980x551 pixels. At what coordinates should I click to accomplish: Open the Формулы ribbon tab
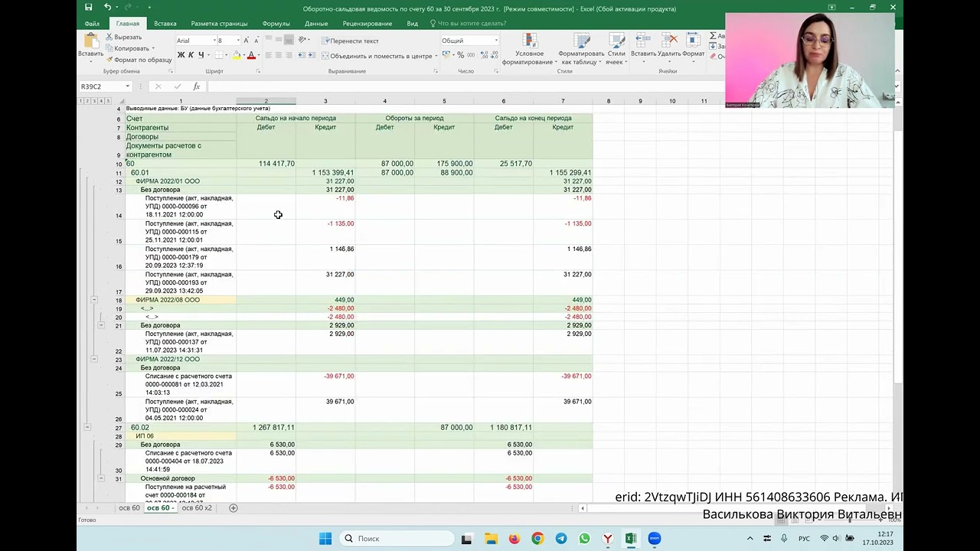(276, 24)
